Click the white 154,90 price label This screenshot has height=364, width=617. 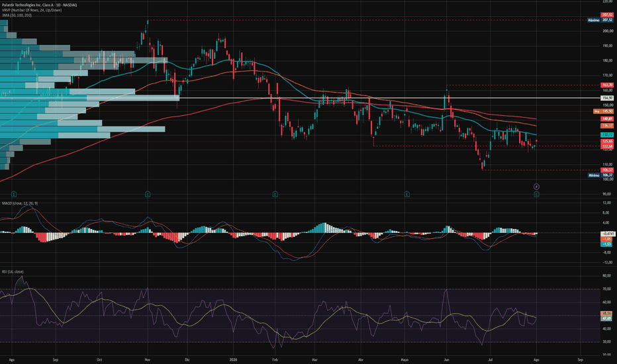(x=607, y=98)
